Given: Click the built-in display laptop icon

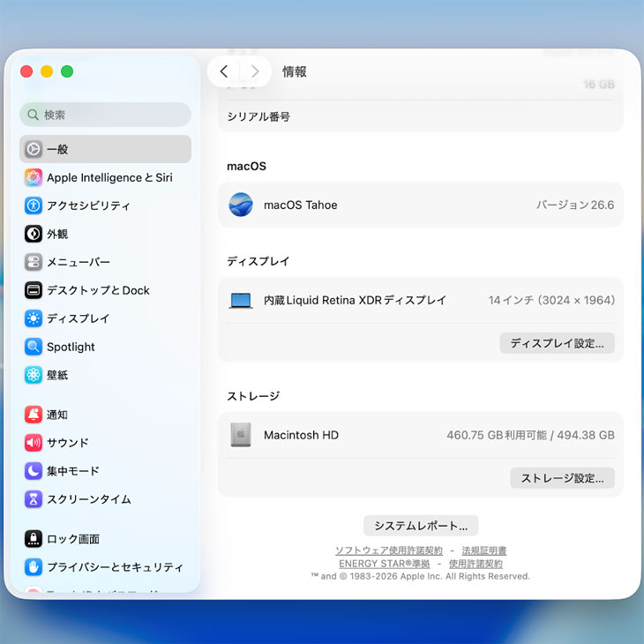Looking at the screenshot, I should 241,301.
